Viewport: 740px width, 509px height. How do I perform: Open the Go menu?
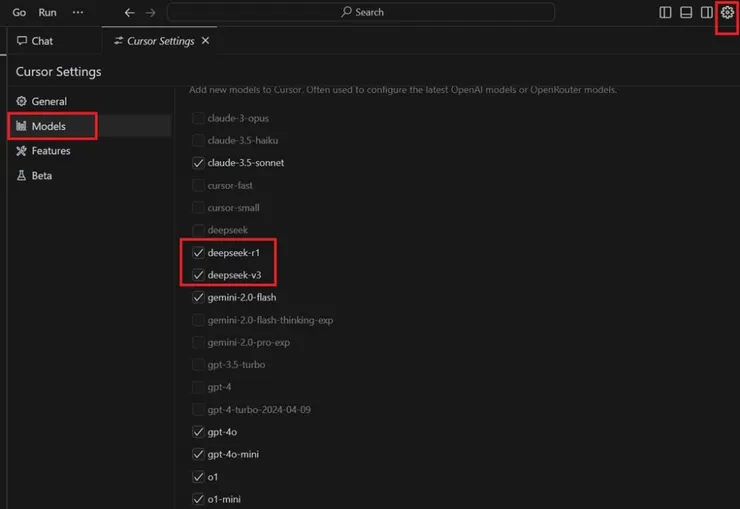pyautogui.click(x=19, y=12)
